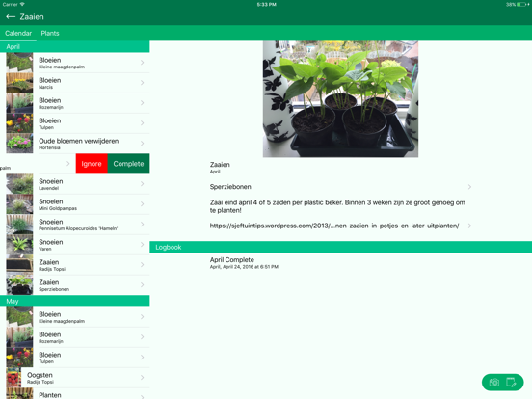Screen dimensions: 532x399
Task: Open the Snoeien Lavendel thumbnail
Action: (19, 184)
